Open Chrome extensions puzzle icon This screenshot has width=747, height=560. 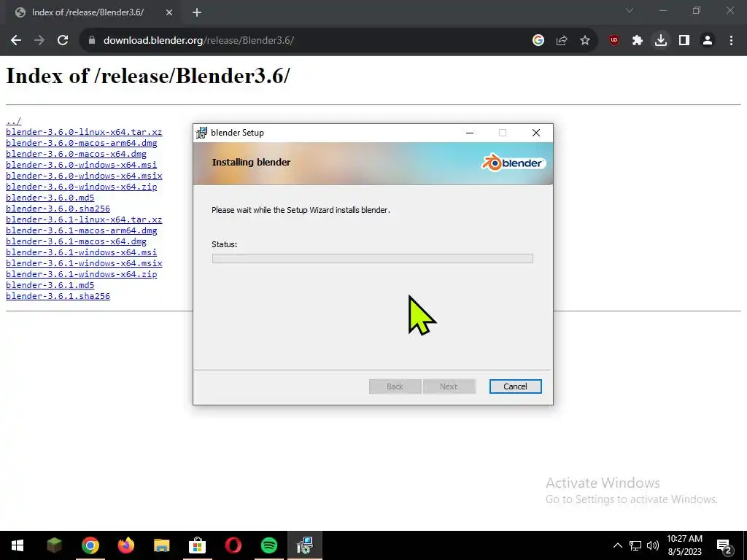tap(638, 41)
